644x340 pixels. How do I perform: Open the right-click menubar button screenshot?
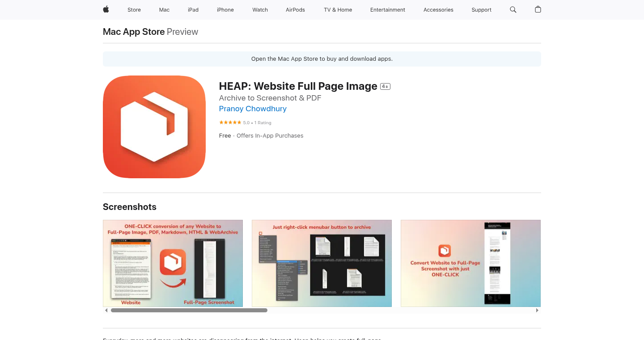pos(322,263)
